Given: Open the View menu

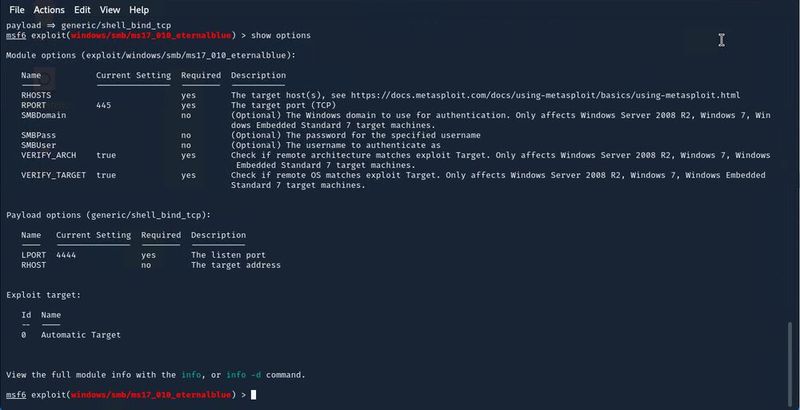Looking at the screenshot, I should tap(110, 10).
